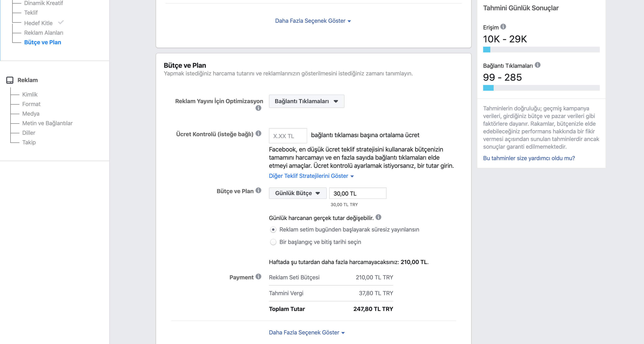Click info icon beside Bütçe ve Plan label

[258, 191]
